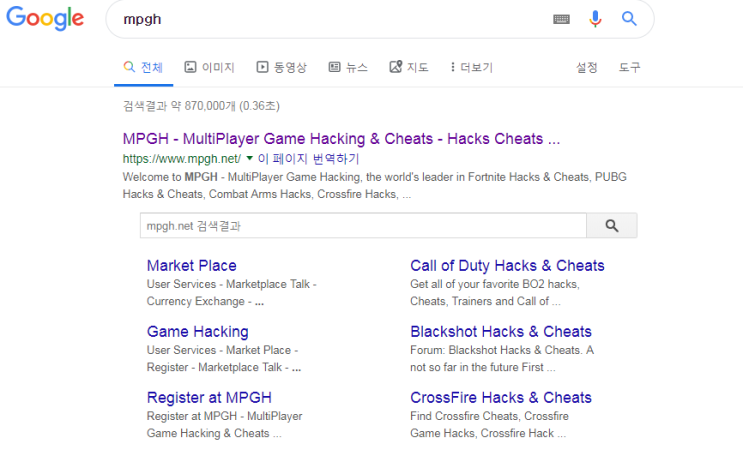Click the snippet text starting 'Welcome to MPGH'

point(374,185)
